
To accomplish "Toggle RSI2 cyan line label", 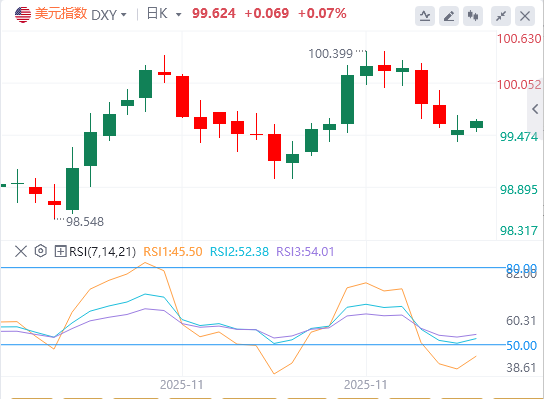I will pyautogui.click(x=239, y=252).
